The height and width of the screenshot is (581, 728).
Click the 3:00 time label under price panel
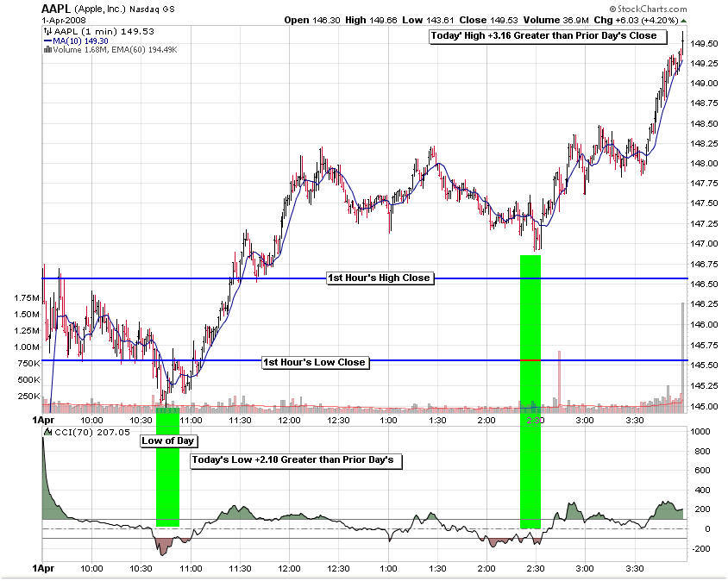pyautogui.click(x=585, y=421)
